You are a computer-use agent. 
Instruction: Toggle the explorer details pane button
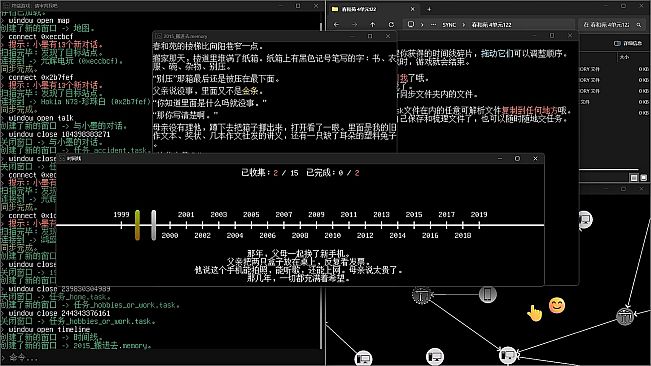pyautogui.click(x=627, y=43)
